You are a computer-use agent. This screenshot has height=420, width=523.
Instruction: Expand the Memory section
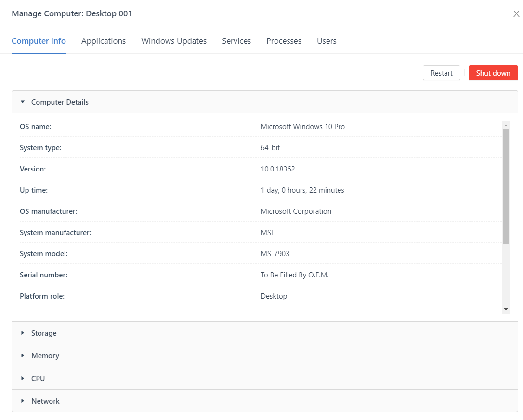click(45, 356)
